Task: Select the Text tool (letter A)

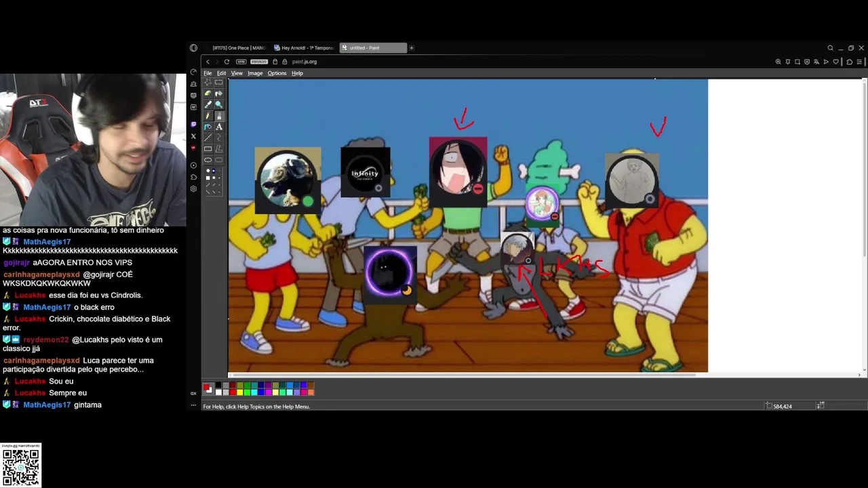Action: tap(218, 127)
